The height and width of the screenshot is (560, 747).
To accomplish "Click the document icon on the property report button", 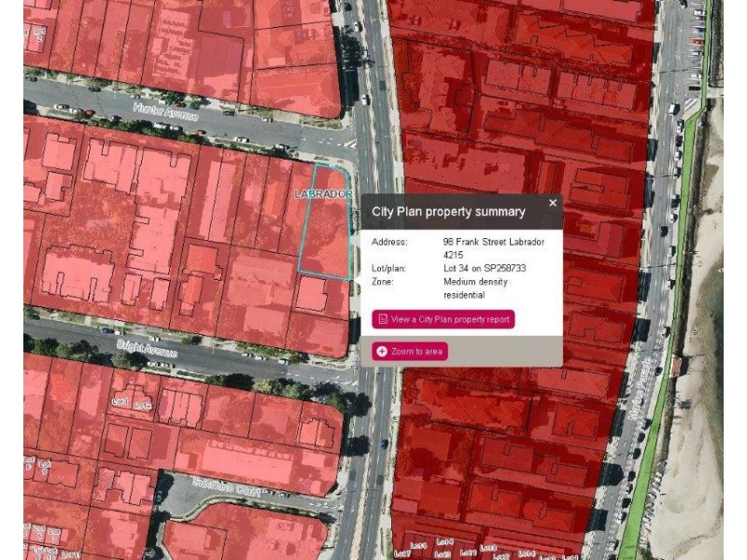I will tap(383, 319).
